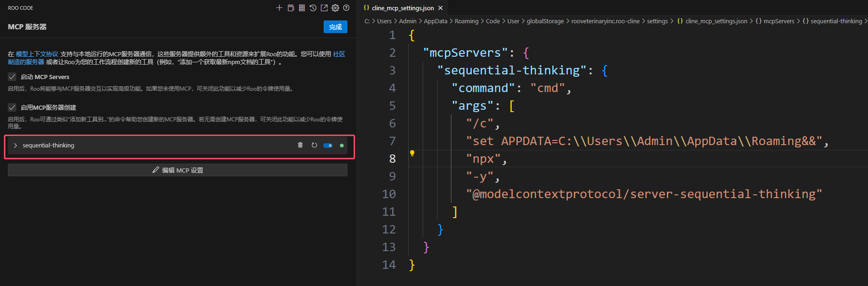868x286 pixels.
Task: Close the cline_mcp_settings.json tab
Action: click(440, 8)
